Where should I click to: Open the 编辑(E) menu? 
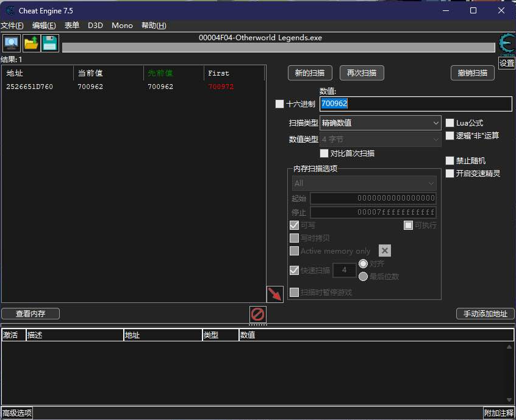[x=44, y=26]
